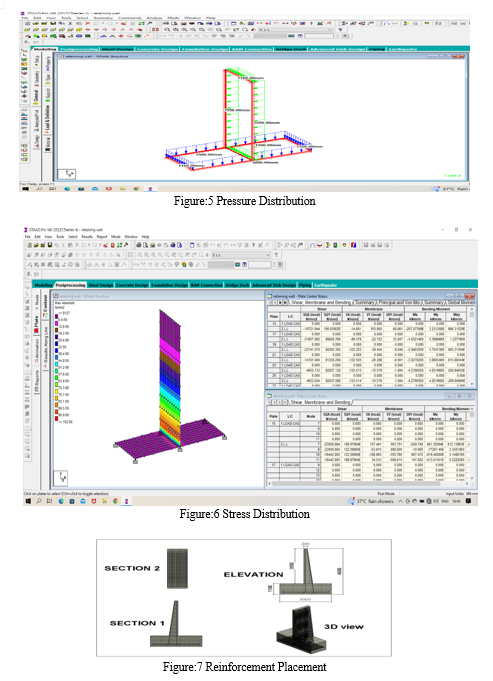Image resolution: width=493 pixels, height=681 pixels.
Task: Open the load case combo in Figure 5 toolbar
Action: tap(295, 30)
